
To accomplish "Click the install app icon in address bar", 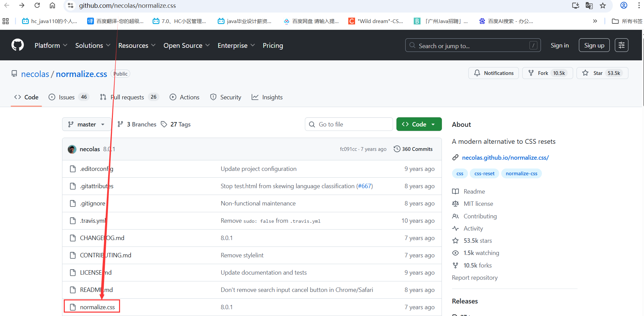I will coord(575,5).
